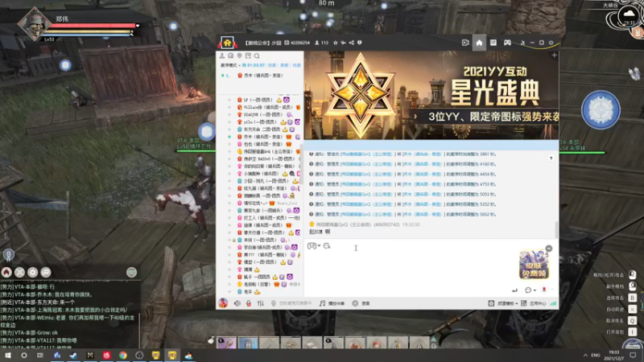Click the chat log vertical scrollbar

(x=556, y=229)
